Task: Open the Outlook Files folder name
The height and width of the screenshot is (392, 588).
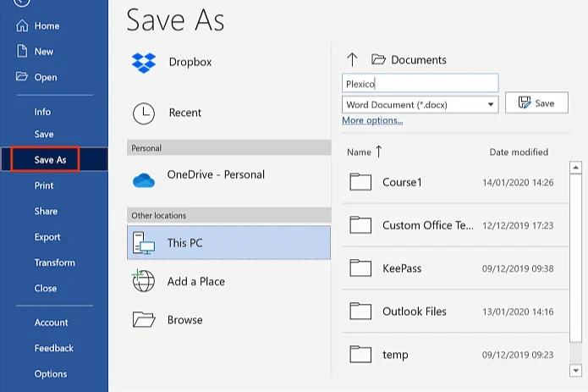Action: click(415, 312)
